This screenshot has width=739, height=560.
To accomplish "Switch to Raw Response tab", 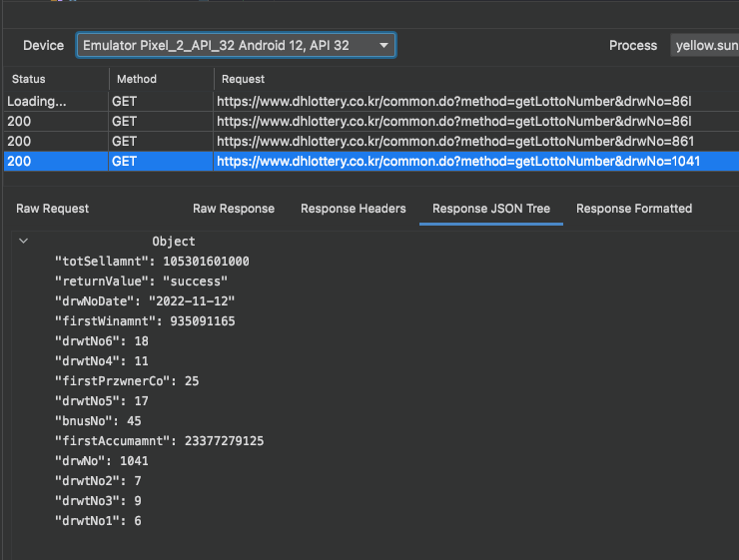I will pos(234,209).
